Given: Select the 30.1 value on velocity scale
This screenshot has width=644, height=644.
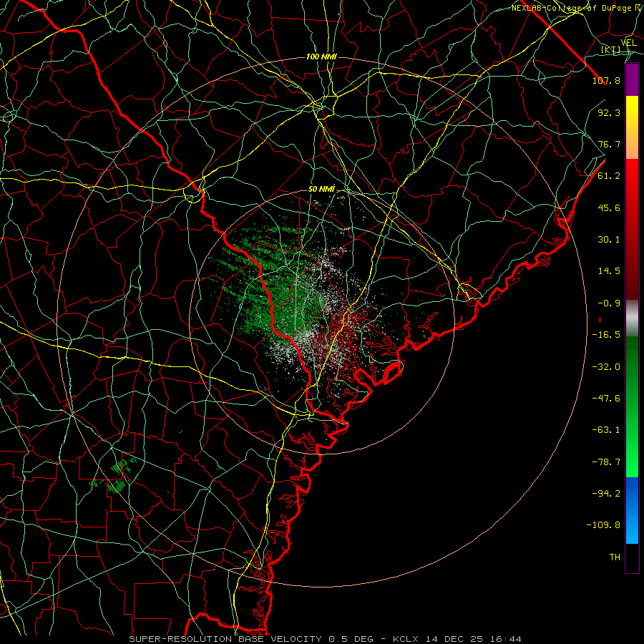Looking at the screenshot, I should tap(609, 240).
